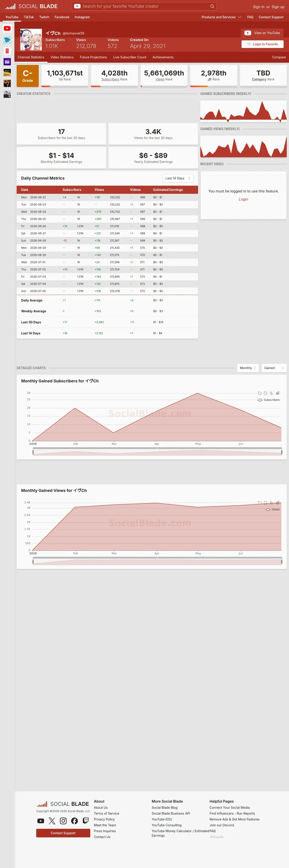Click right handle of Views chart range slider
Viewport: 289px width, 868px height.
(x=282, y=561)
